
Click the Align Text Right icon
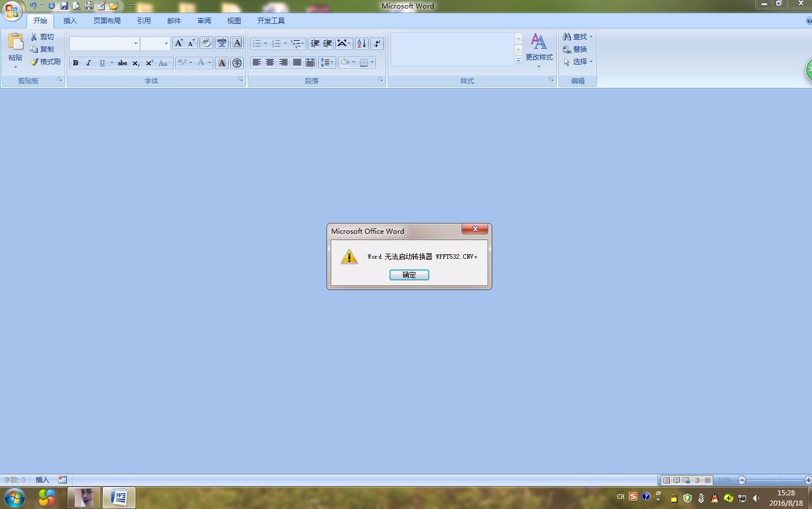284,62
